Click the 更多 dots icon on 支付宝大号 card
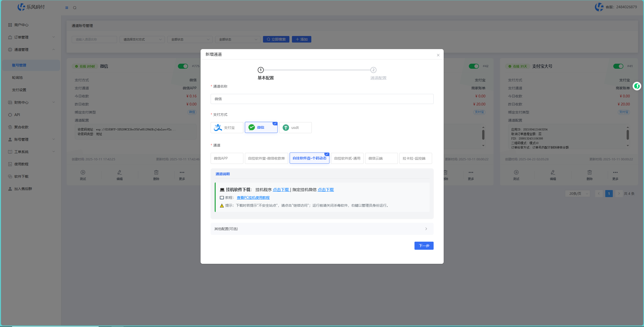 (615, 172)
